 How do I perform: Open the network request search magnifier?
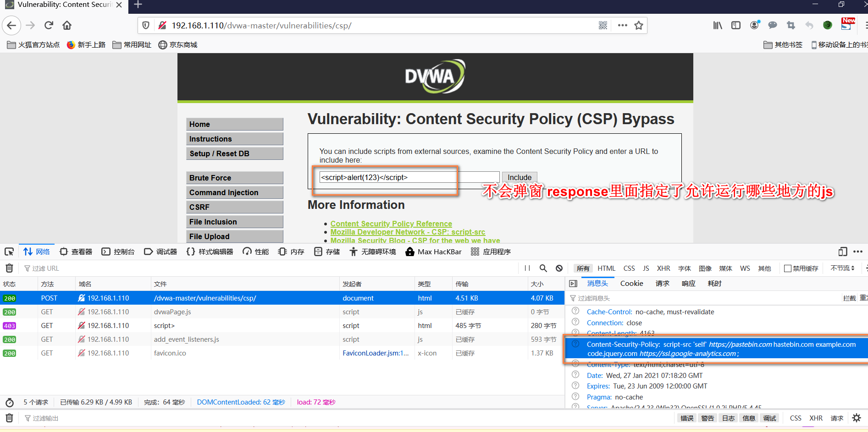coord(543,268)
